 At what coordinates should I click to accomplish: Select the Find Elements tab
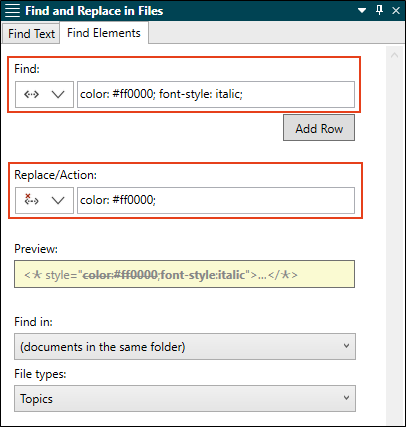click(104, 33)
